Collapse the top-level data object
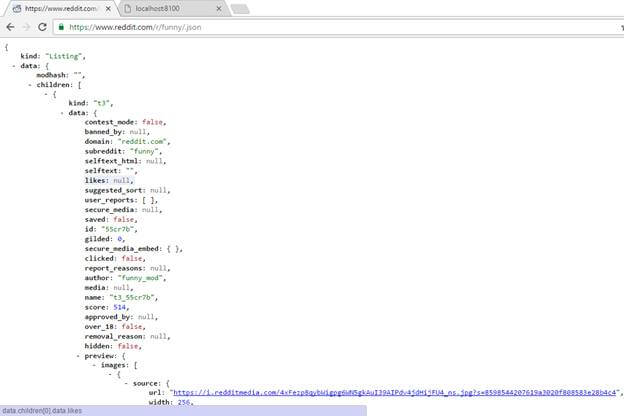 point(14,66)
